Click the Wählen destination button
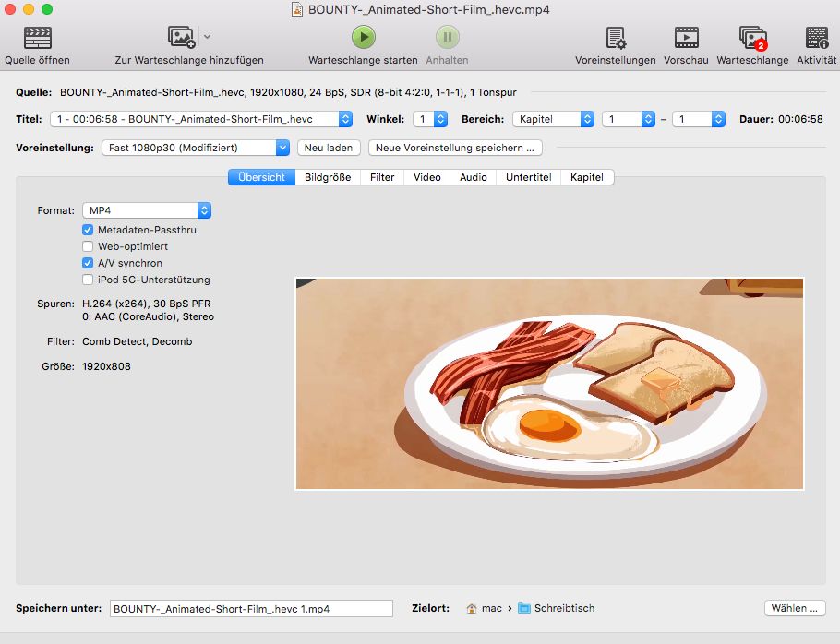 (x=795, y=608)
